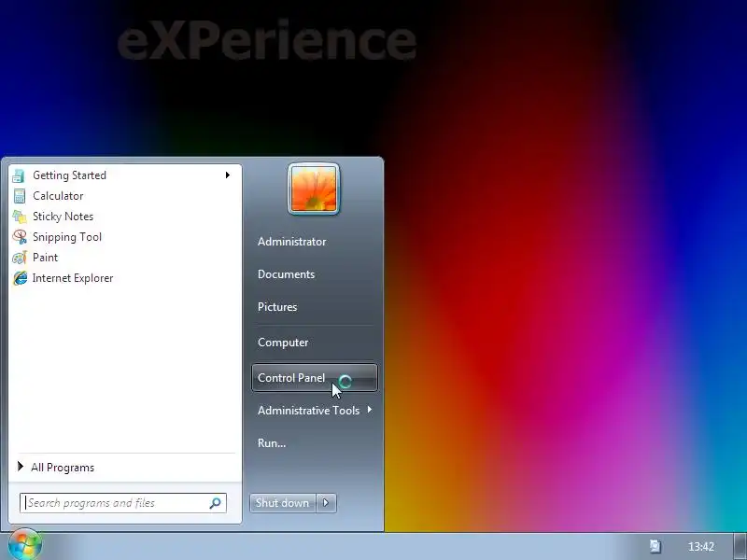Click the system tray notification icon
Image resolution: width=747 pixels, height=560 pixels.
[x=655, y=546]
